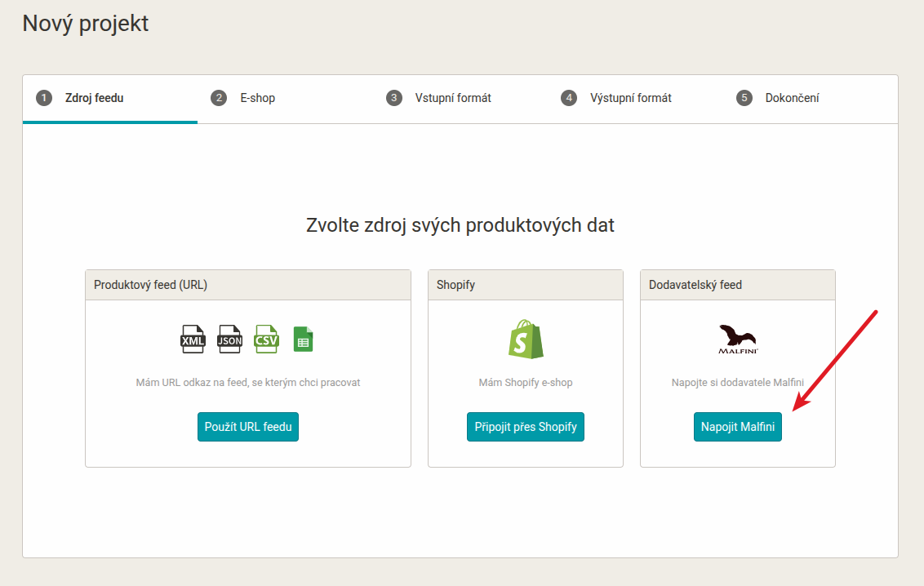Click the green Google Sheets icon
This screenshot has width=924, height=586.
coord(303,340)
